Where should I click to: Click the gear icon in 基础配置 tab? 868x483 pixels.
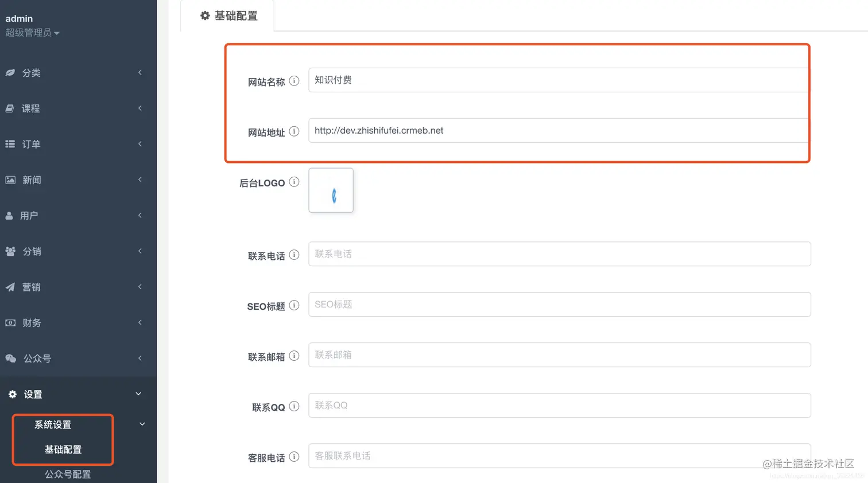[x=205, y=16]
